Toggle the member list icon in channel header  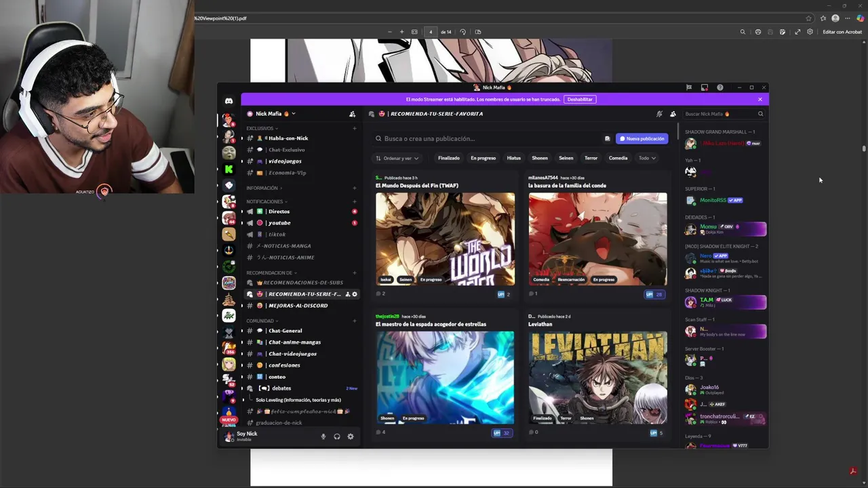[673, 114]
